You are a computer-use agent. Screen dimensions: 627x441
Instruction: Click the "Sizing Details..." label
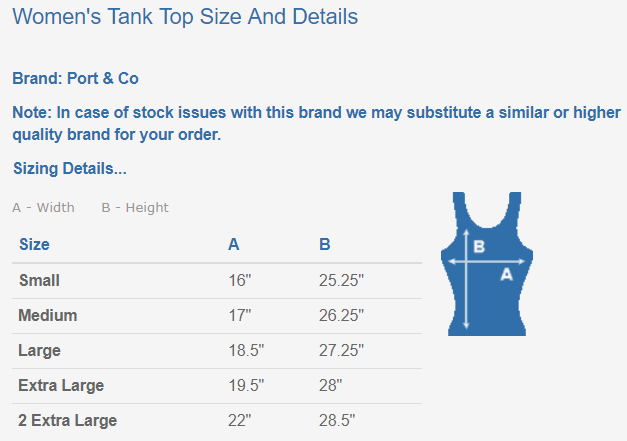pyautogui.click(x=70, y=169)
